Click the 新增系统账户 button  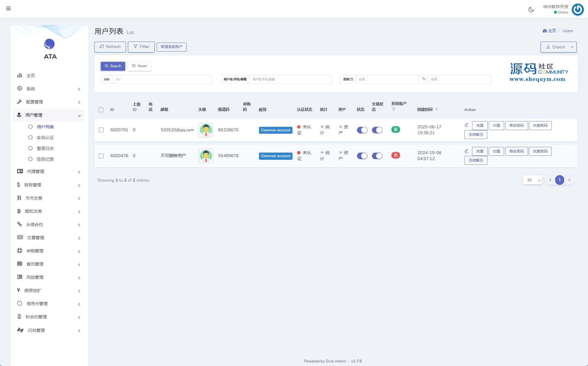coord(171,47)
